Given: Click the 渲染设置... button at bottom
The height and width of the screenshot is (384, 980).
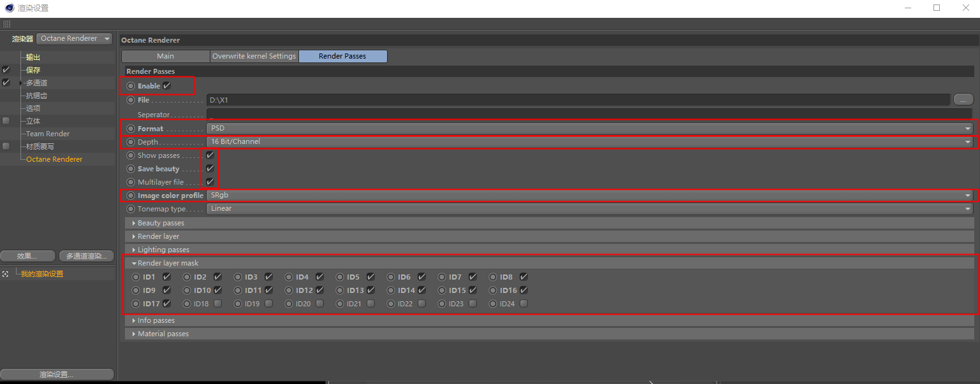Looking at the screenshot, I should click(x=57, y=374).
